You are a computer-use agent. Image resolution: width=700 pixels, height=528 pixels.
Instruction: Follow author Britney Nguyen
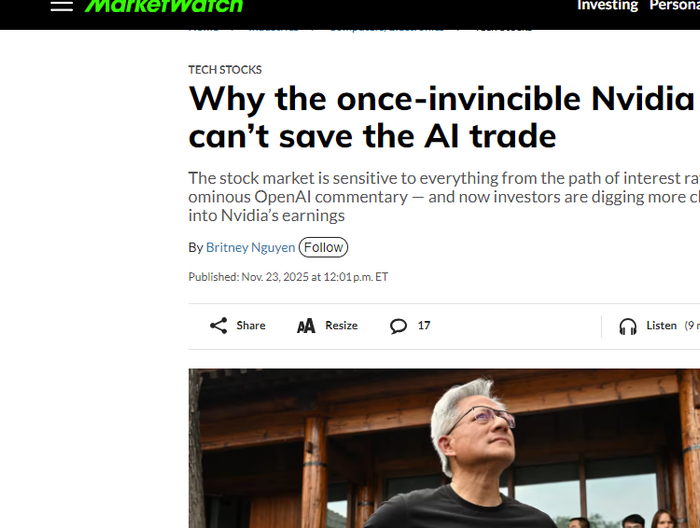pos(323,247)
